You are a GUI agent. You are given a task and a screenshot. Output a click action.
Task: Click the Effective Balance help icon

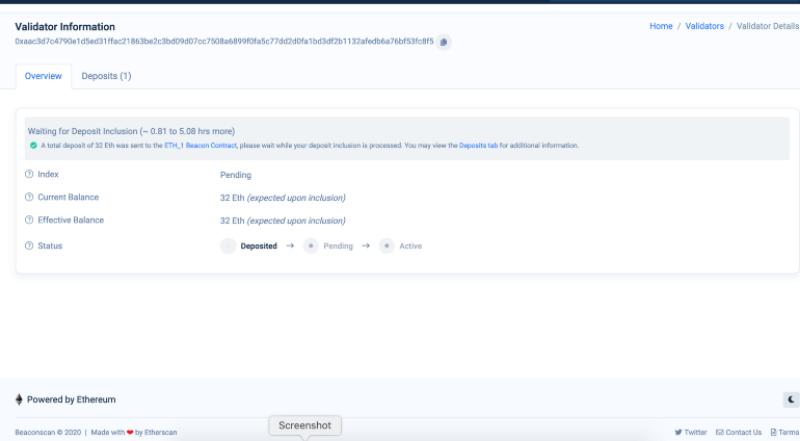point(29,221)
